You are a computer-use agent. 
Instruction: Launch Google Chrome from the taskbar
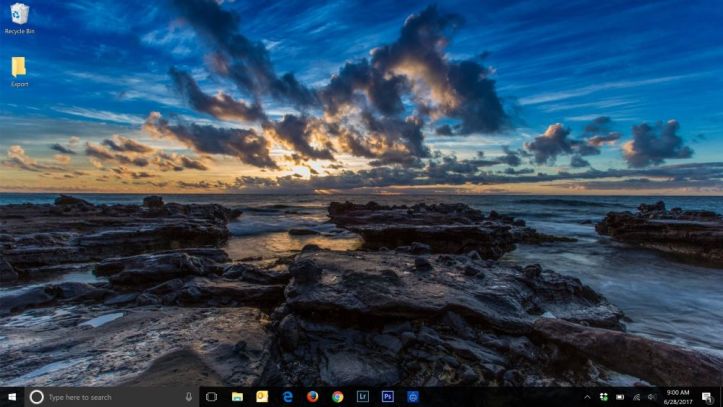tap(338, 397)
